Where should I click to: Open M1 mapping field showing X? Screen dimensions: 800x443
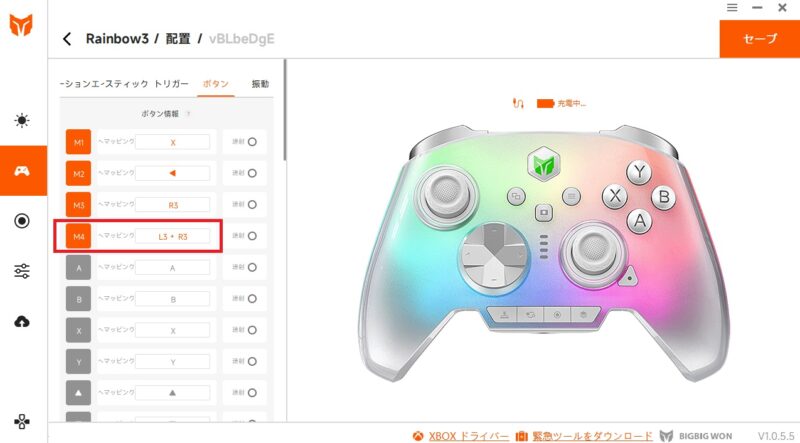(172, 142)
